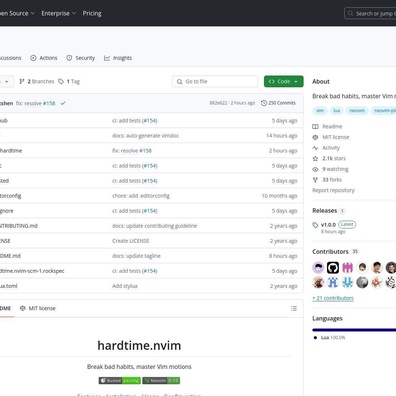
Task: View the 2 Branches list
Action: [x=37, y=81]
